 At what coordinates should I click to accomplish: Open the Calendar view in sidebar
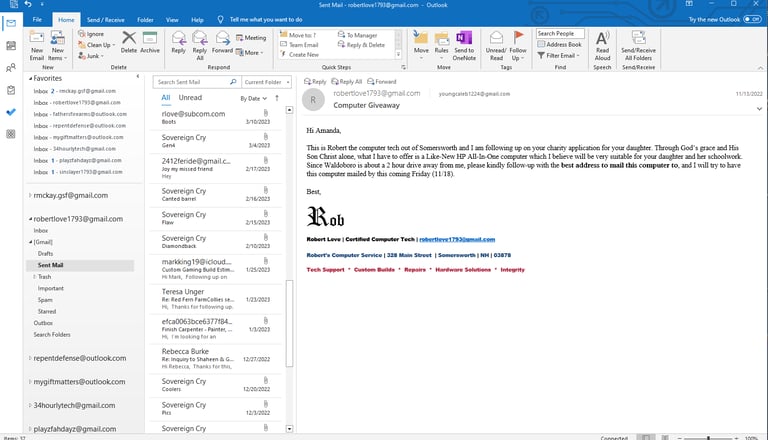[x=11, y=46]
